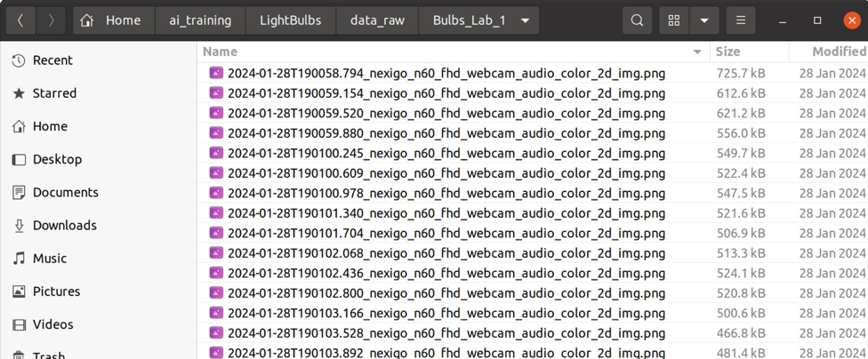Select the file 2024-01-28T190058.794 image

click(x=446, y=73)
